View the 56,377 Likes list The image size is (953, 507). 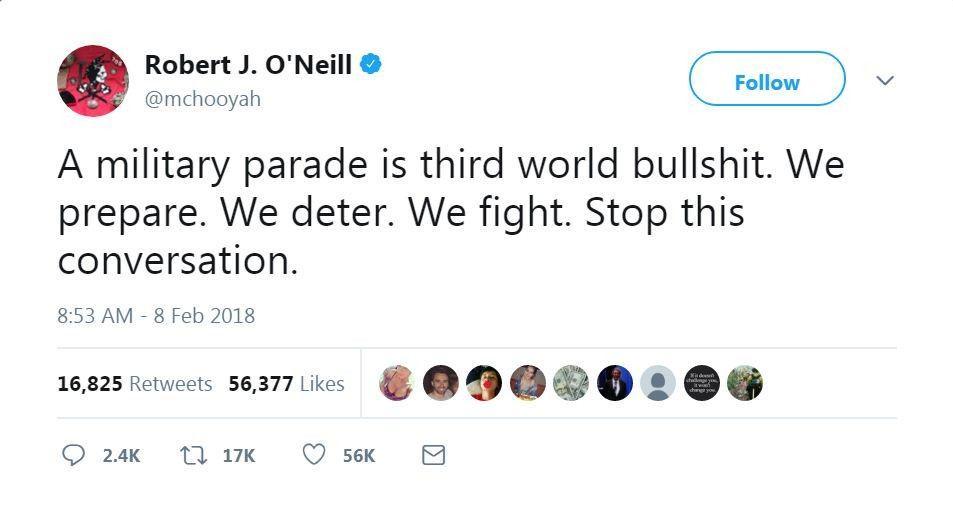point(286,384)
